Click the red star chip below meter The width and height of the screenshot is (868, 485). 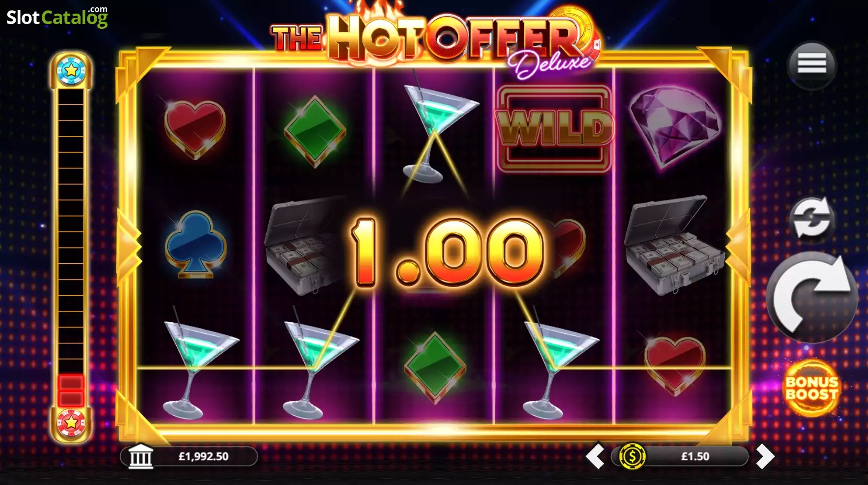[71, 422]
